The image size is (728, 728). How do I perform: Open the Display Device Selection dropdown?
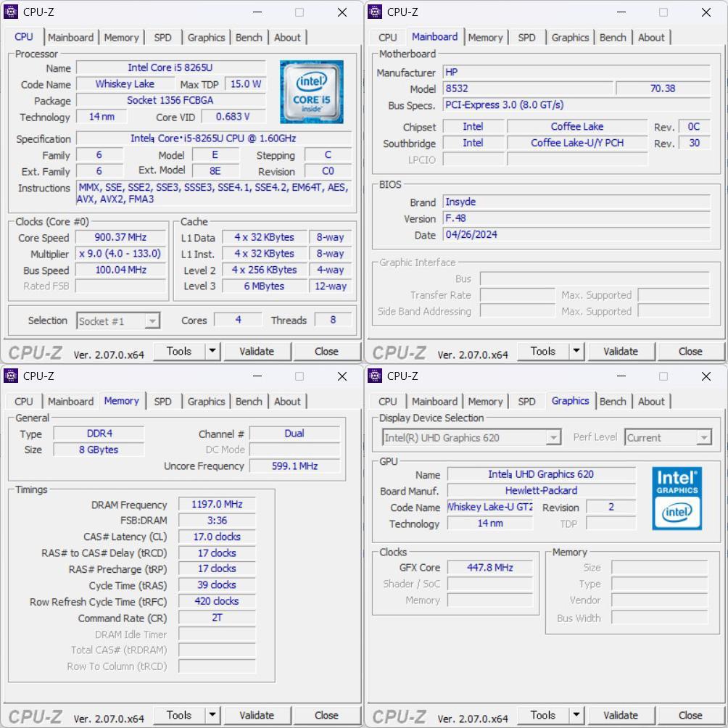coord(554,437)
